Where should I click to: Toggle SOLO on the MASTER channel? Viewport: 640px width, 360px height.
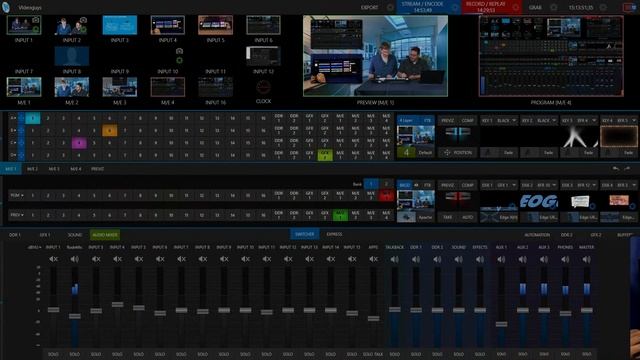pyautogui.click(x=586, y=354)
